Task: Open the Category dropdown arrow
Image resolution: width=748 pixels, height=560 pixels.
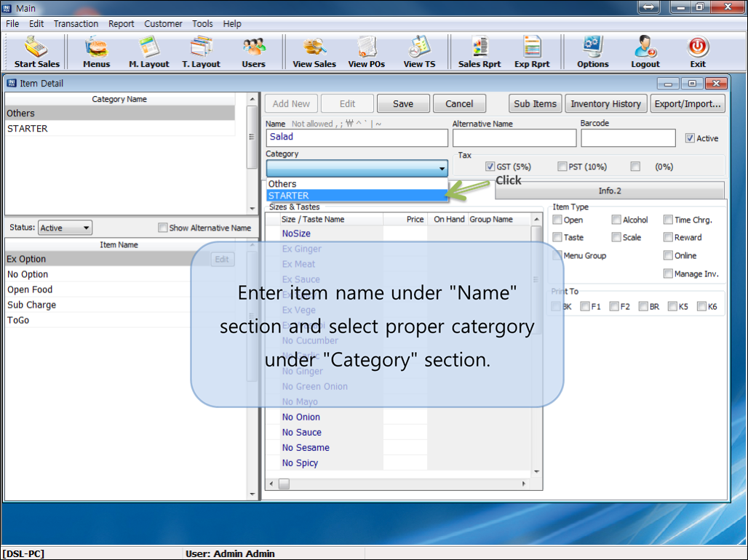Action: pos(442,169)
